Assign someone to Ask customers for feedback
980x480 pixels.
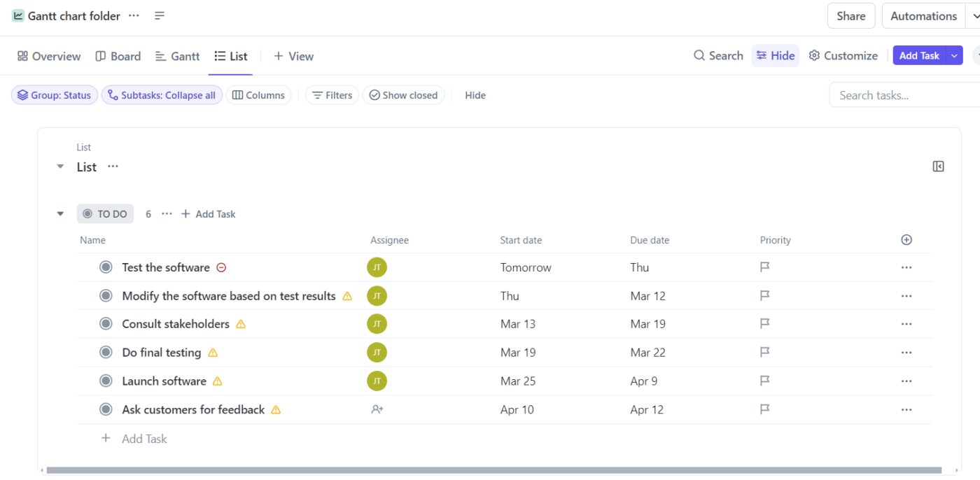(377, 409)
